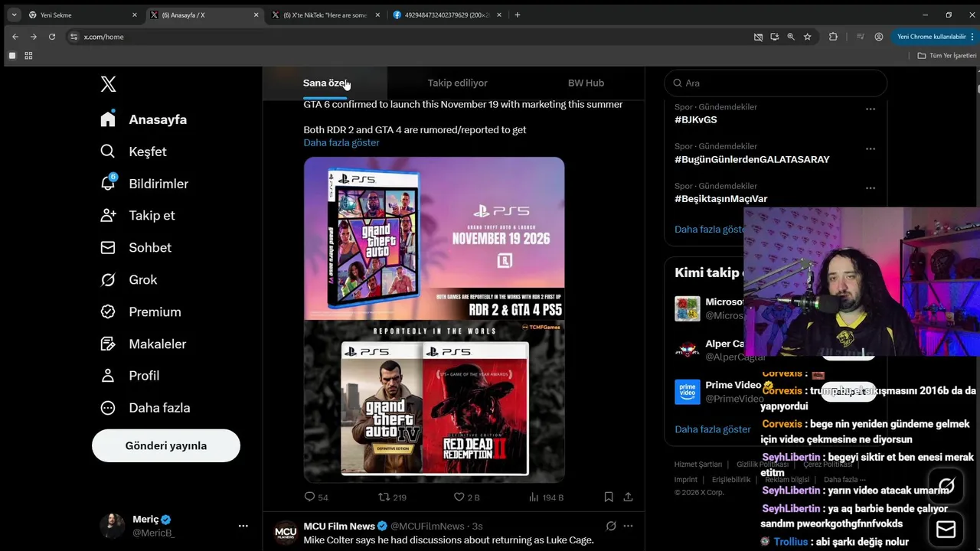
Task: Open more options for #BJKvGS trend
Action: [x=871, y=109]
